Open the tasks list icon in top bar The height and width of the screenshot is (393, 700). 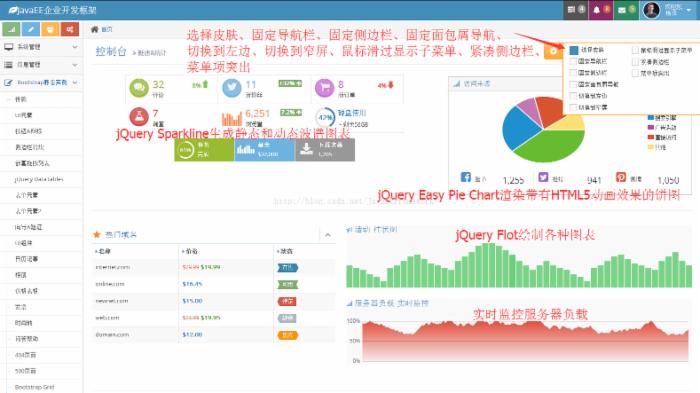point(571,9)
